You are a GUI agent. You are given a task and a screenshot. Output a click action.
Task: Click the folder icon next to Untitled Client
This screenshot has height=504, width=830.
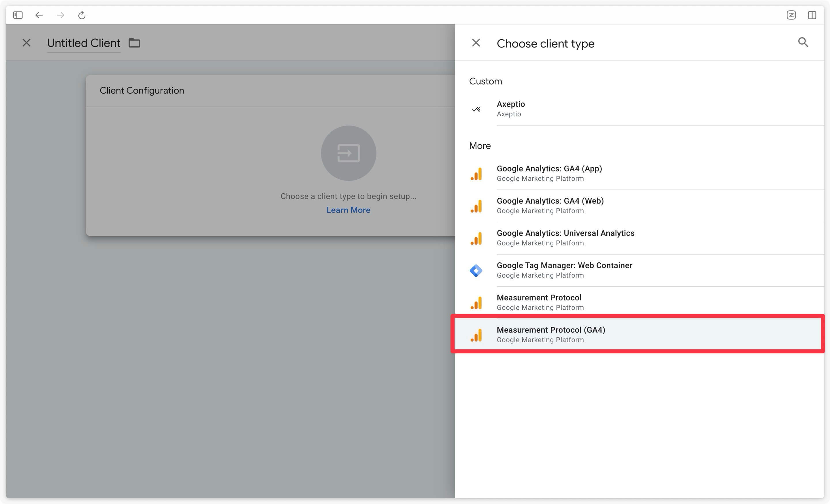pos(134,43)
